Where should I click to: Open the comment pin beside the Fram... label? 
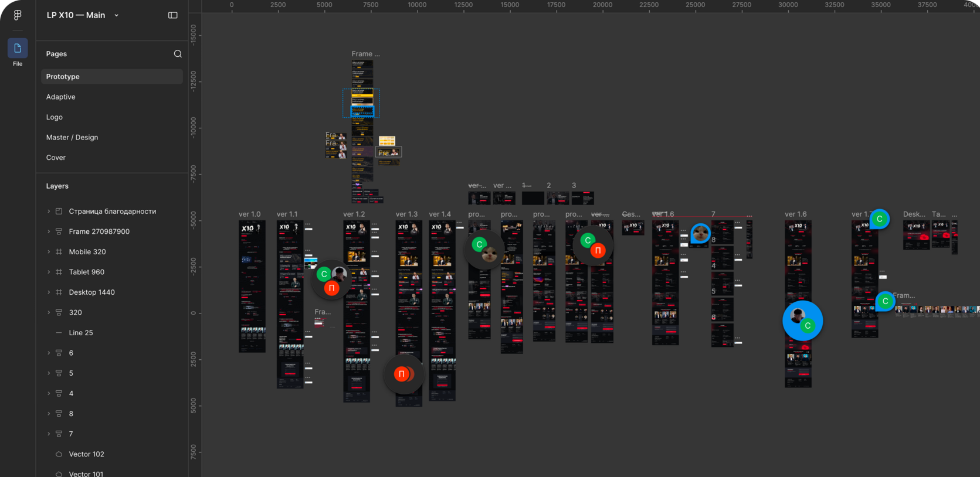(x=885, y=301)
